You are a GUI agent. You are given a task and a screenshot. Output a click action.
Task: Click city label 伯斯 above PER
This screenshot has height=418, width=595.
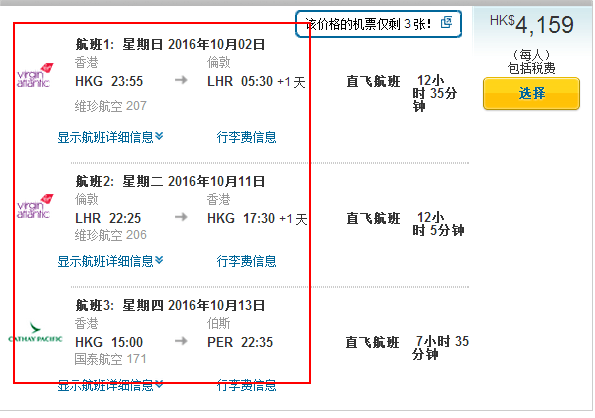pyautogui.click(x=219, y=324)
